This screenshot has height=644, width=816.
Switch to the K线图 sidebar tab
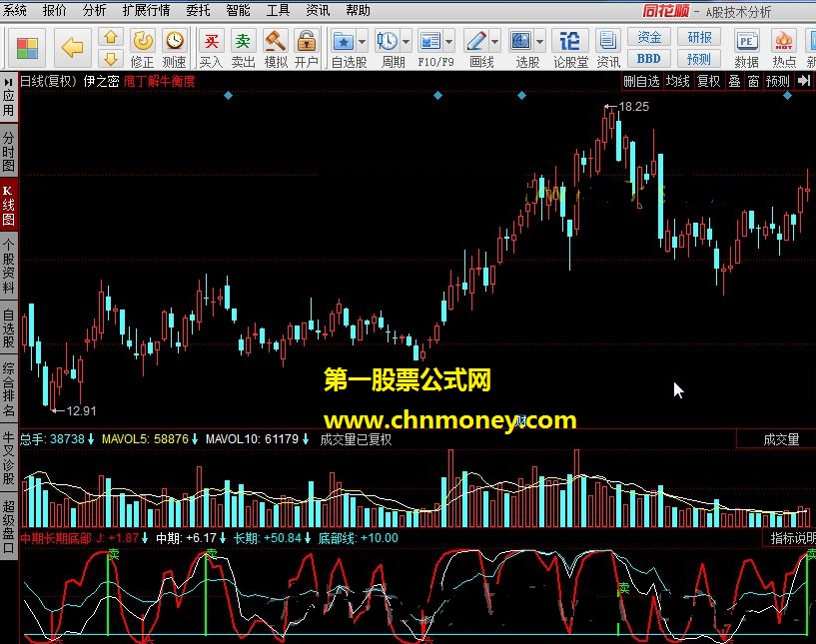coord(8,206)
